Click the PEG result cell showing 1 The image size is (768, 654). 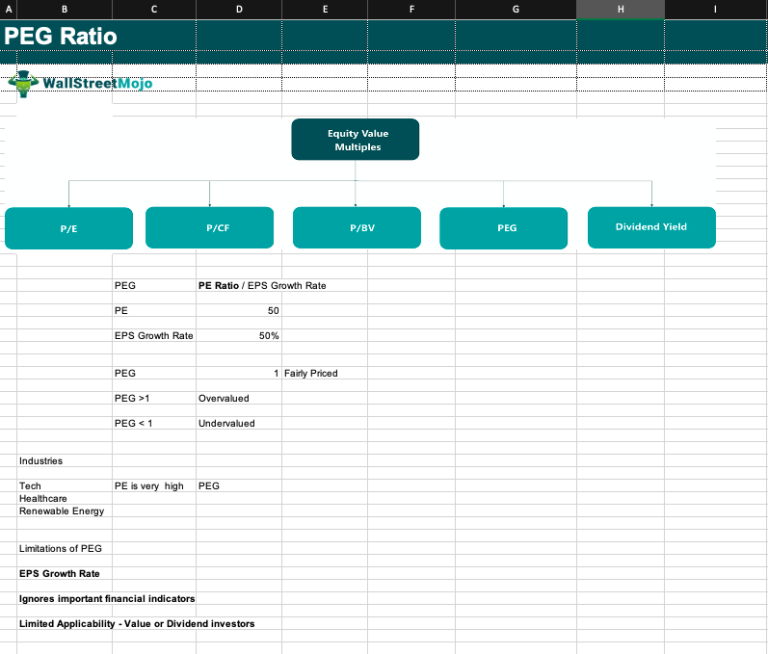click(239, 373)
